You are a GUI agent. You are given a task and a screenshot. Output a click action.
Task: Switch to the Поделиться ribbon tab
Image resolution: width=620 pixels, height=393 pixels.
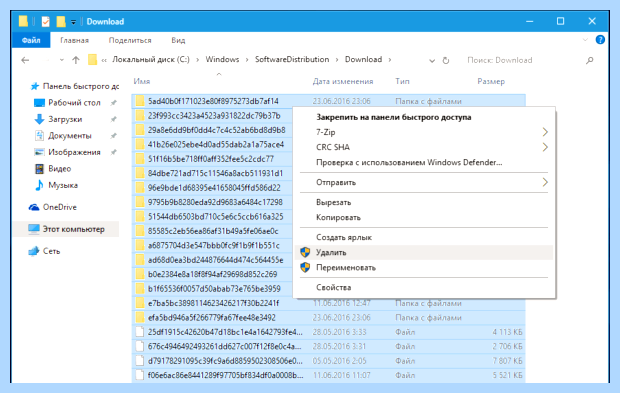point(130,40)
